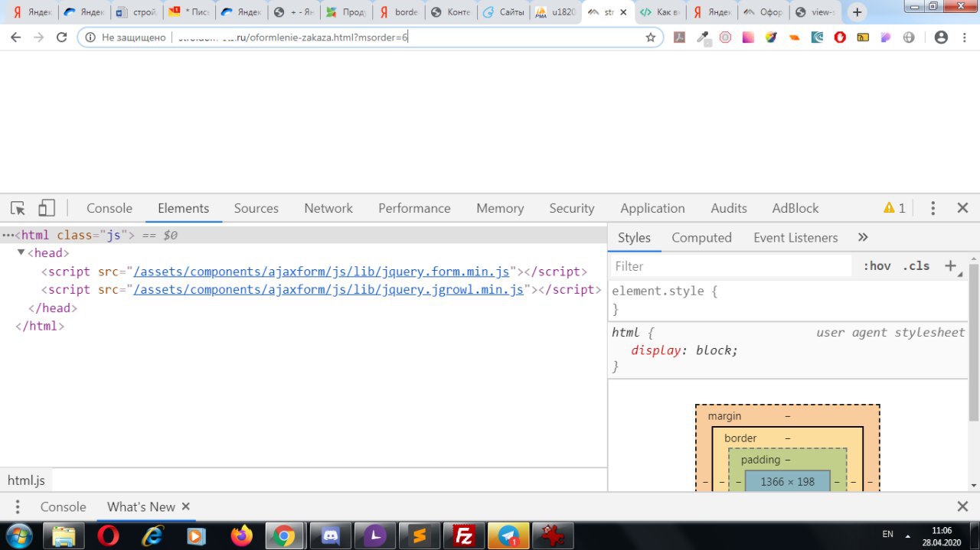
Task: Switch to the drawer Console tab
Action: [x=63, y=507]
